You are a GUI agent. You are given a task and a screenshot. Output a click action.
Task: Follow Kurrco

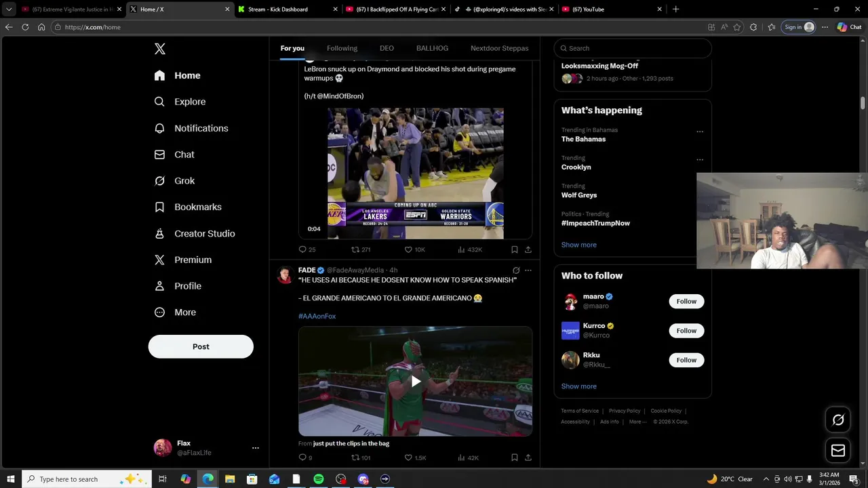(x=686, y=331)
